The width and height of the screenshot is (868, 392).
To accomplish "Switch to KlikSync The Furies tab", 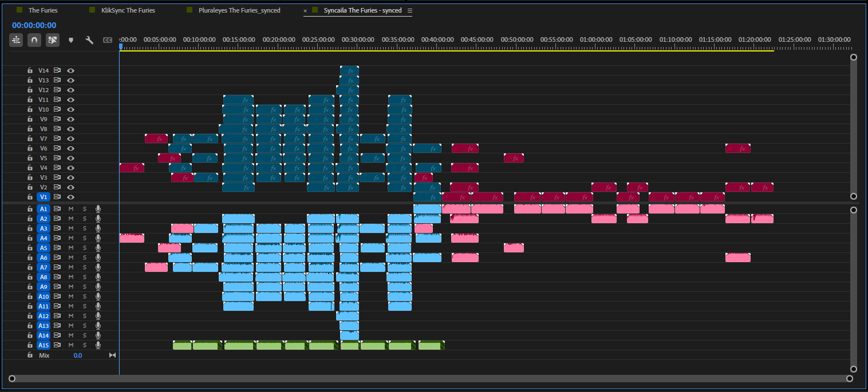I will pyautogui.click(x=128, y=10).
